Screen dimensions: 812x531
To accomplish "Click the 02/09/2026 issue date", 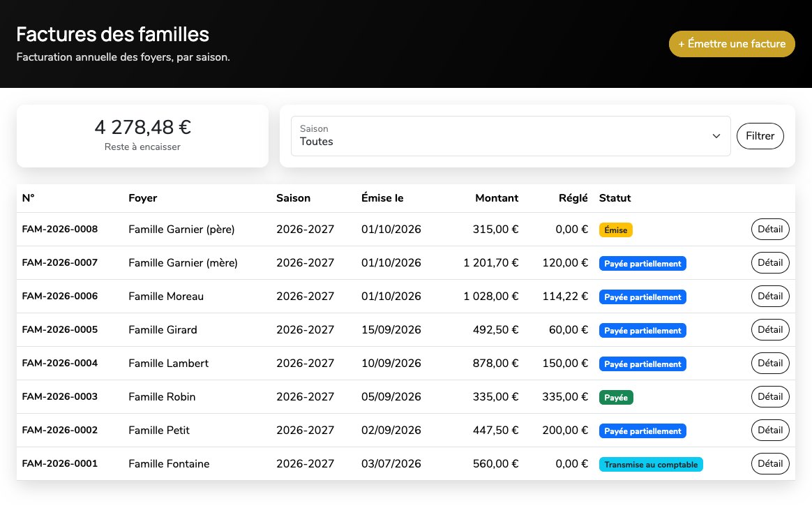I will coord(391,430).
